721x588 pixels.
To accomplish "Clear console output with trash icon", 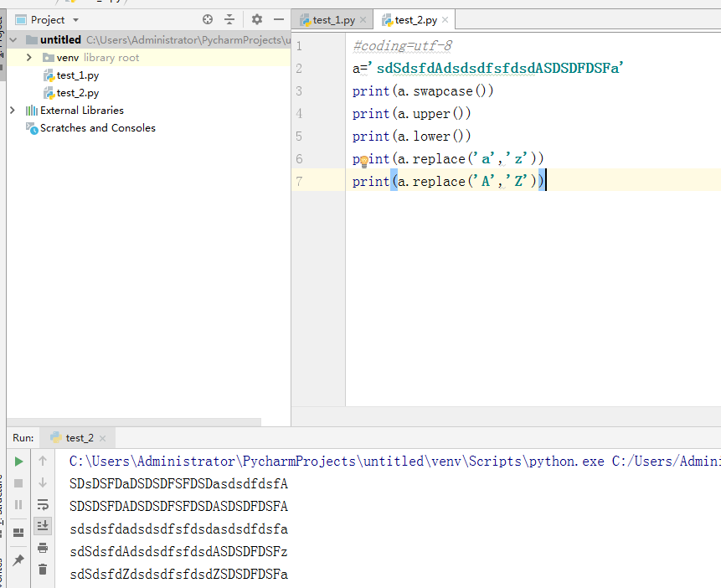I will (x=43, y=570).
